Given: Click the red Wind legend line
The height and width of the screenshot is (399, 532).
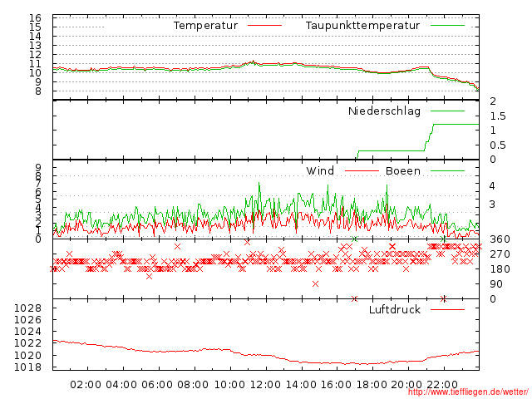Looking at the screenshot, I should coord(362,170).
